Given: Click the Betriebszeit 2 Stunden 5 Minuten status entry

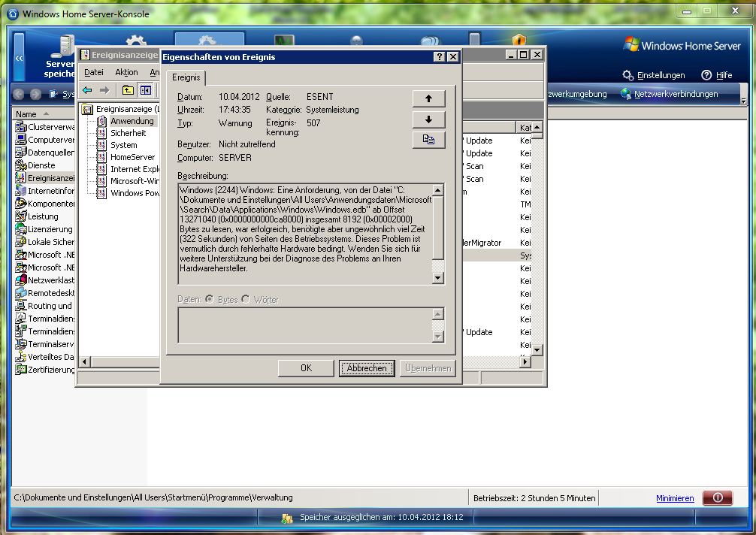Looking at the screenshot, I should click(534, 498).
